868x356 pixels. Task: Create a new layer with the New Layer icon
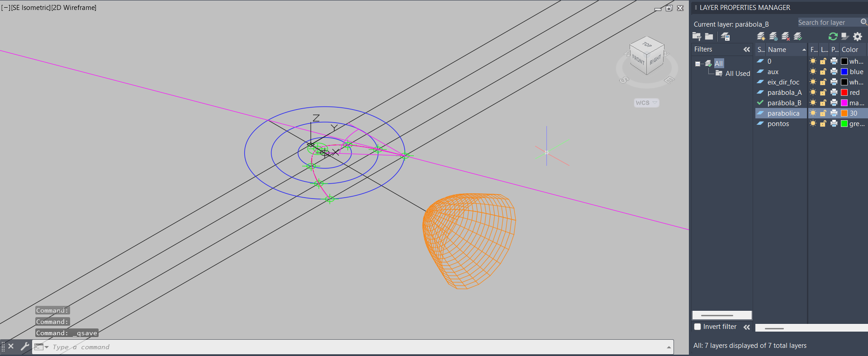click(x=761, y=37)
